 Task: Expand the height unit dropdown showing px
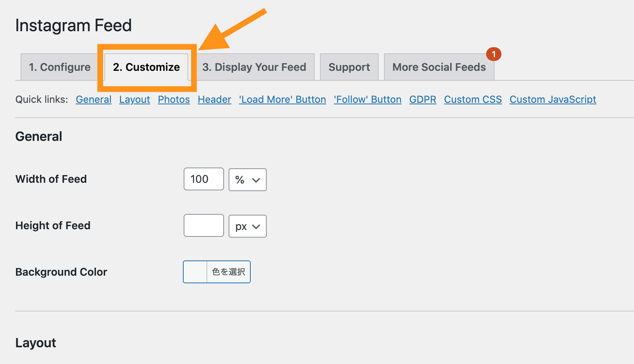click(247, 226)
